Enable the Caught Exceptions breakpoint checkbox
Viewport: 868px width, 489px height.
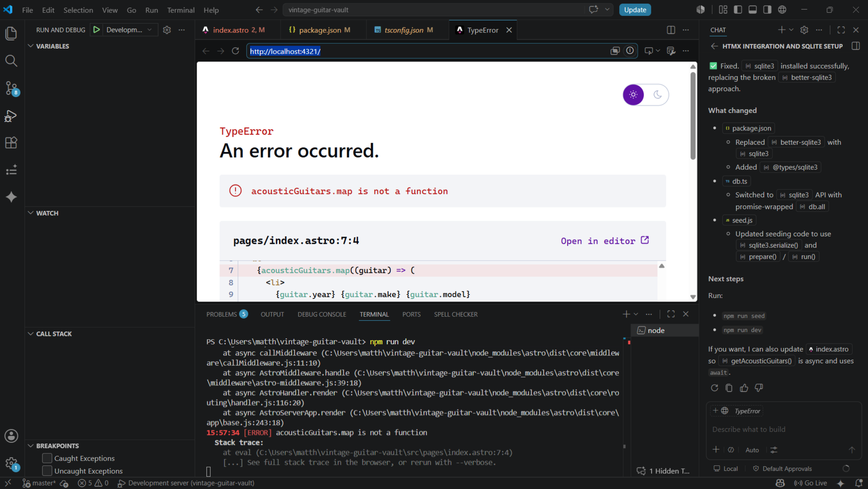click(x=47, y=458)
